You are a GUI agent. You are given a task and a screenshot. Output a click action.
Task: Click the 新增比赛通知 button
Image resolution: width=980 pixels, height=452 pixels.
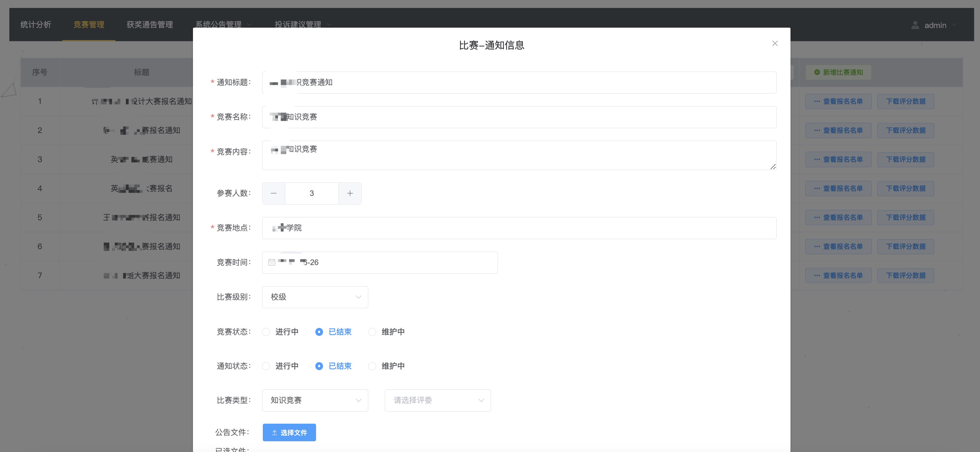[x=838, y=73]
